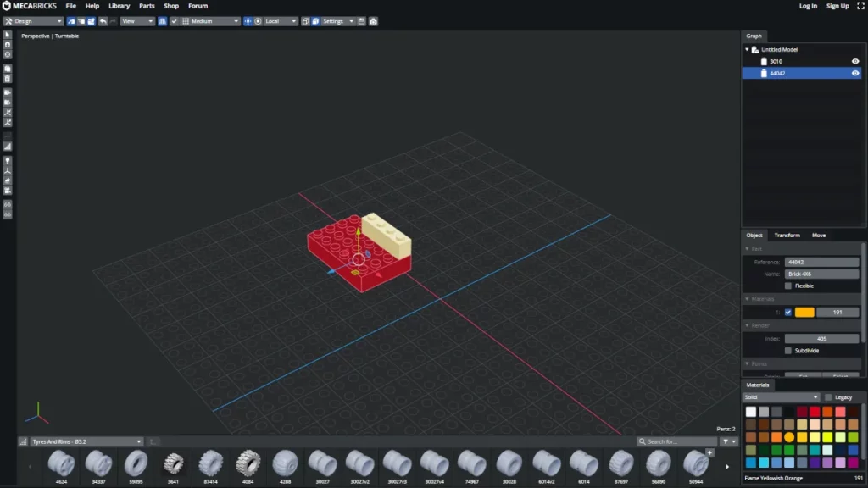Open the Local orientation dropdown
Viewport: 868px width, 488px height.
(x=281, y=21)
